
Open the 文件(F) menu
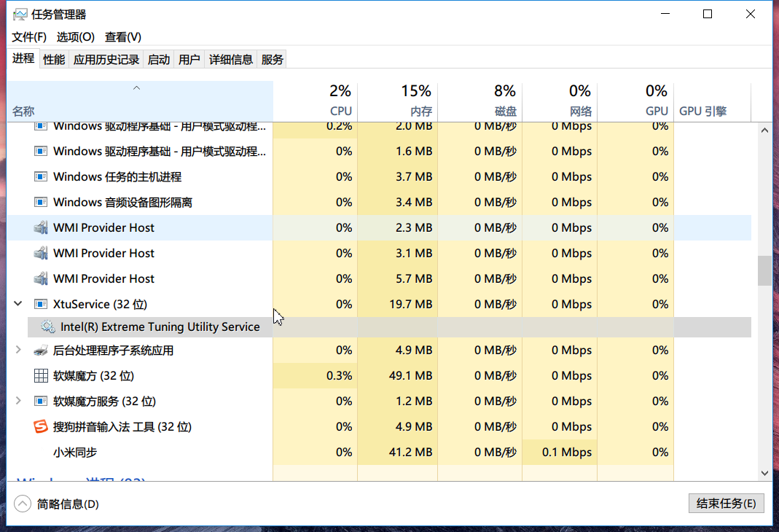pyautogui.click(x=28, y=36)
